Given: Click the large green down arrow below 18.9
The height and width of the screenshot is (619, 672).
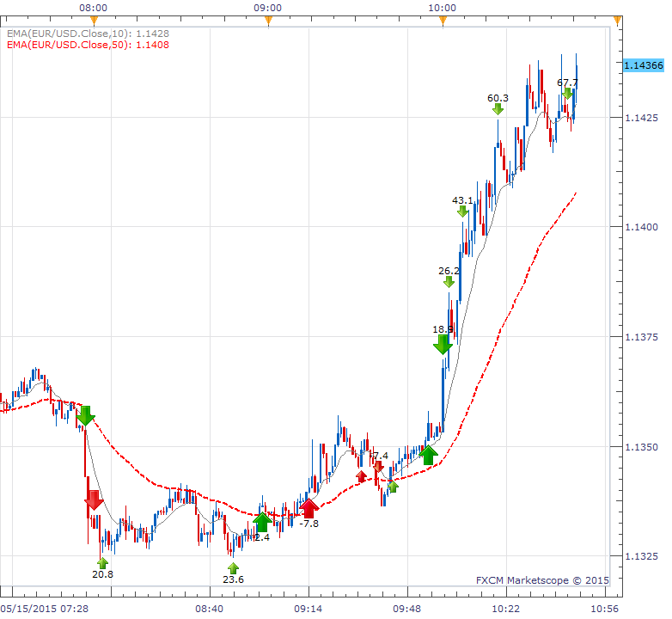Looking at the screenshot, I should [x=443, y=344].
